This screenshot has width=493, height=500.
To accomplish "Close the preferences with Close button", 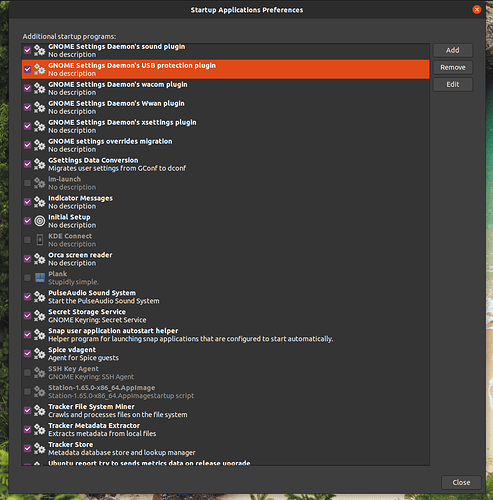I will tap(461, 482).
